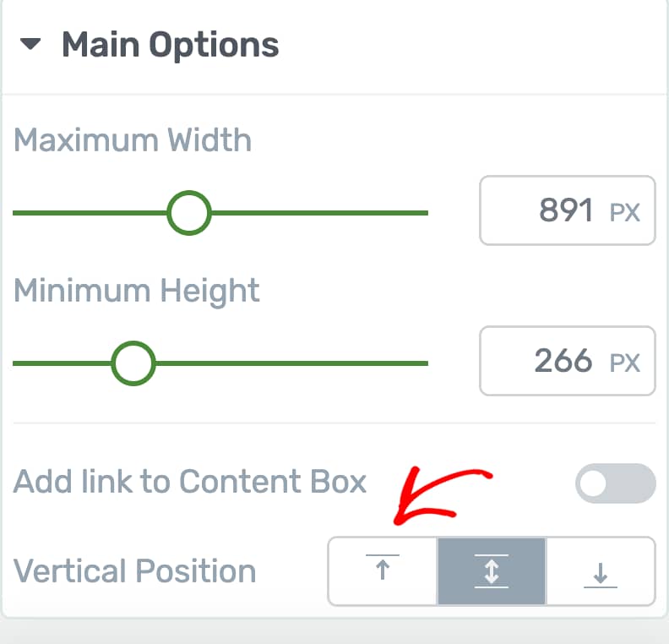Toggle Add link to Content Box switch
This screenshot has width=669, height=644.
(x=615, y=483)
